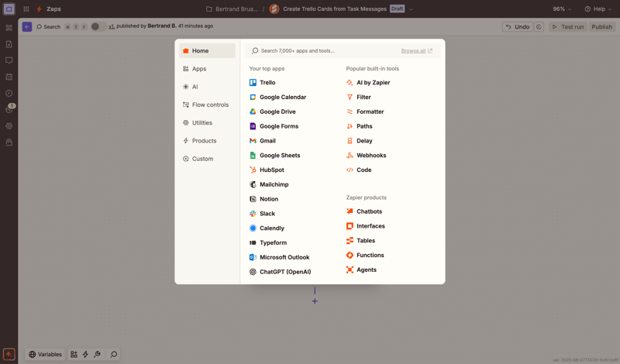Open v1 version link
The height and width of the screenshot is (364, 620).
pyautogui.click(x=112, y=26)
